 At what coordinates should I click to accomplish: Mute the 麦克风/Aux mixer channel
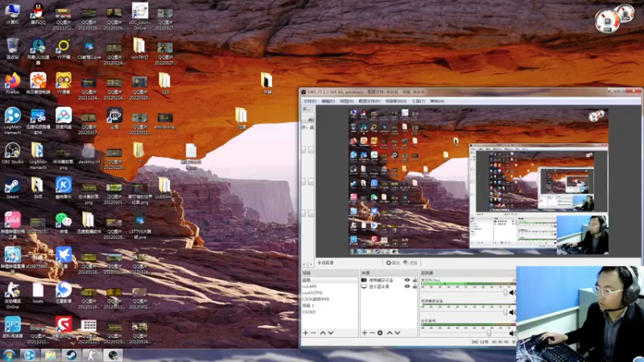pos(512,293)
